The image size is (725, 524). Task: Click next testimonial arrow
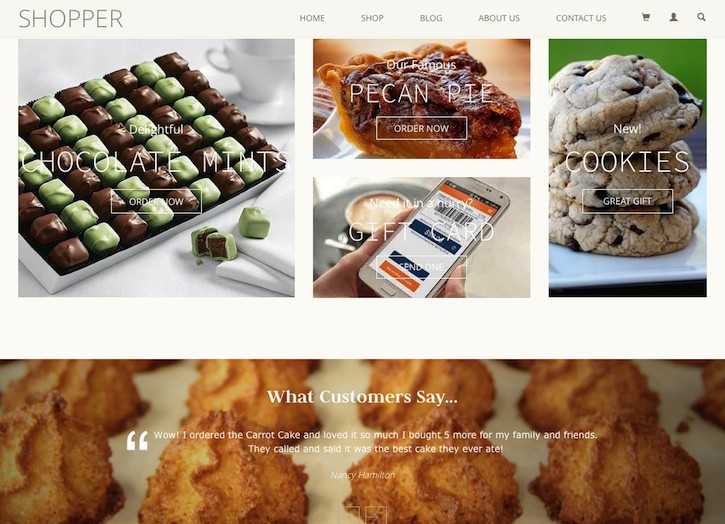click(376, 515)
